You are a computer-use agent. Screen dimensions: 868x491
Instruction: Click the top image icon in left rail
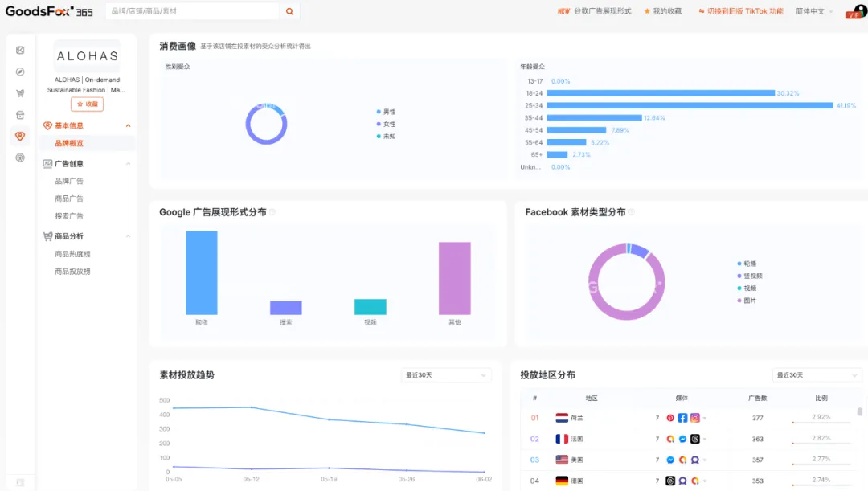[20, 51]
